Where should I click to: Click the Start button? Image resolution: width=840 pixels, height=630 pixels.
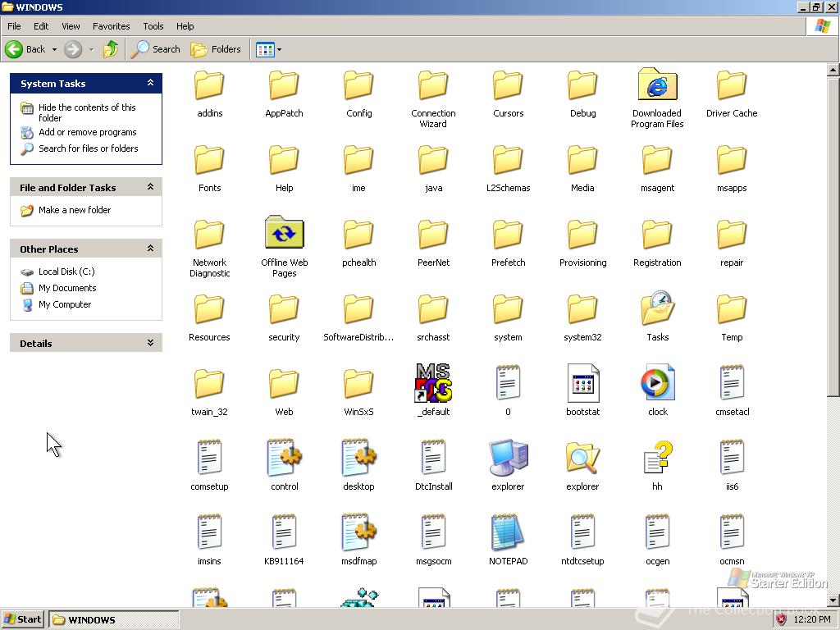(22, 620)
